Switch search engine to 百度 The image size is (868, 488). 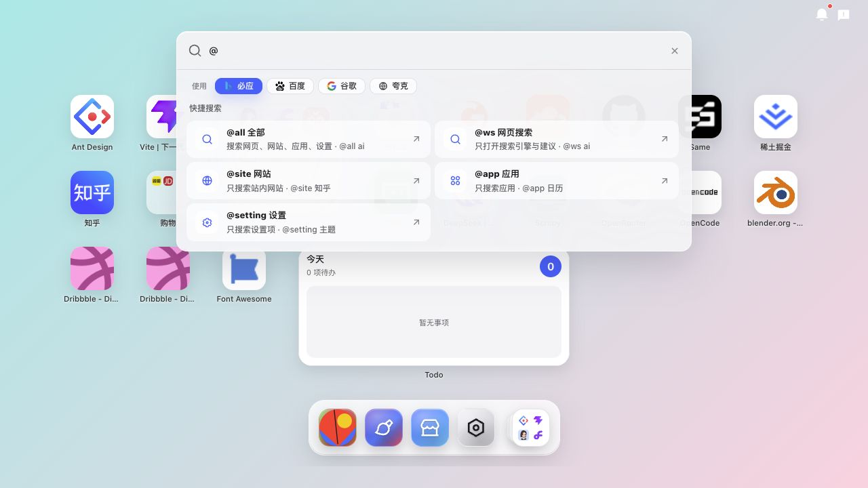click(290, 86)
